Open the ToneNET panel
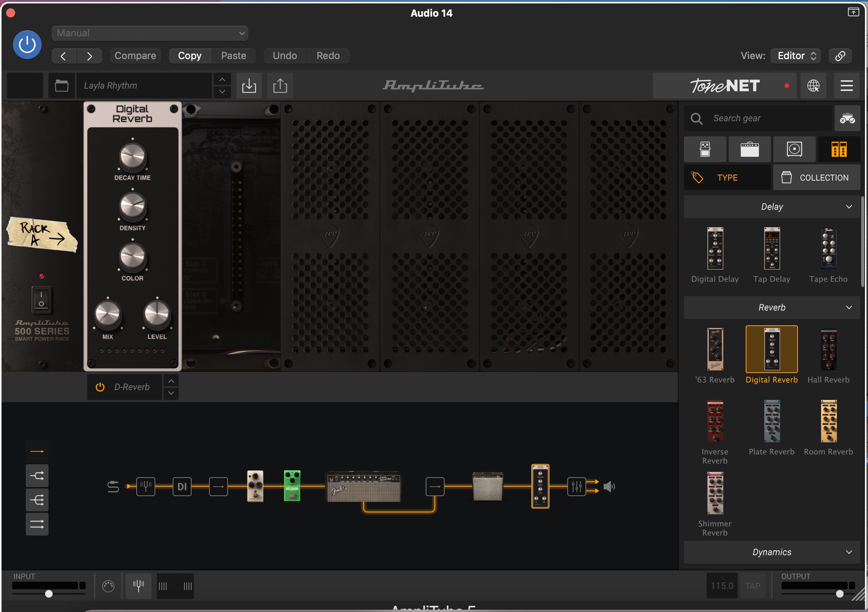The width and height of the screenshot is (868, 612). tap(724, 86)
